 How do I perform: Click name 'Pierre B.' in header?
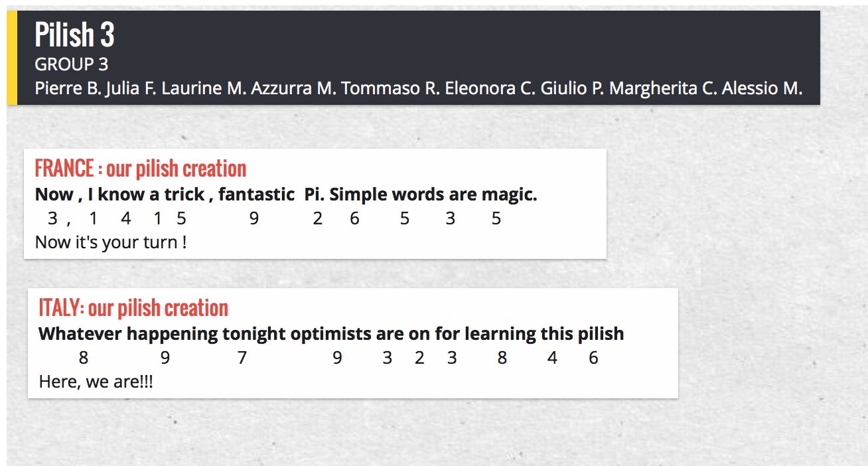coord(67,88)
